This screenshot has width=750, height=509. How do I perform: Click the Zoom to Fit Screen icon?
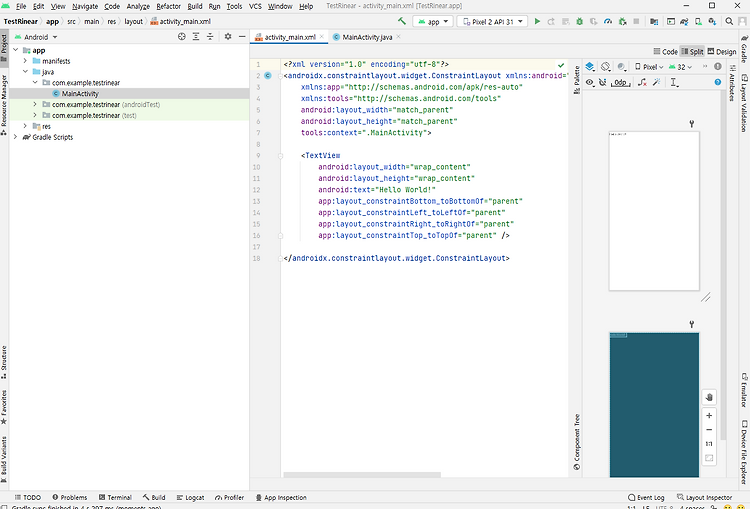pos(709,458)
